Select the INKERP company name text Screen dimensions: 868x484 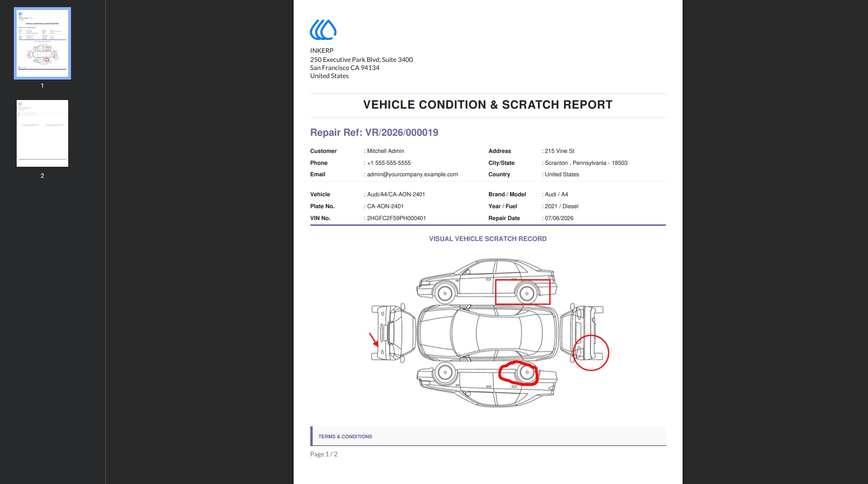click(x=322, y=50)
